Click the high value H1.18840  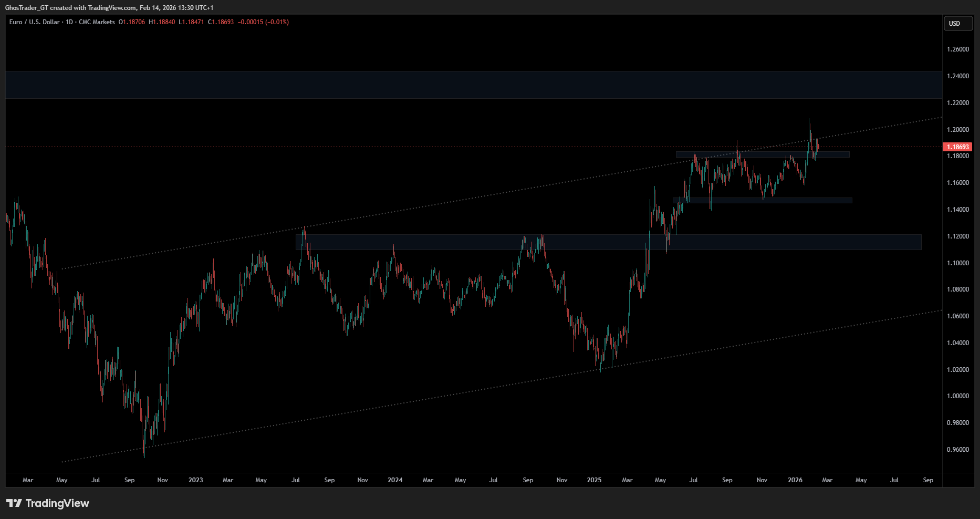pyautogui.click(x=162, y=22)
